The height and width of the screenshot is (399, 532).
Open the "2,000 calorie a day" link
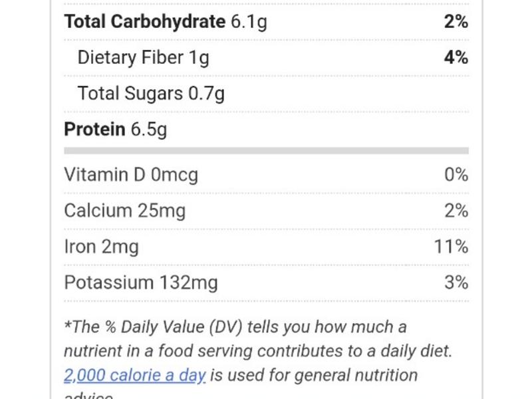[134, 375]
